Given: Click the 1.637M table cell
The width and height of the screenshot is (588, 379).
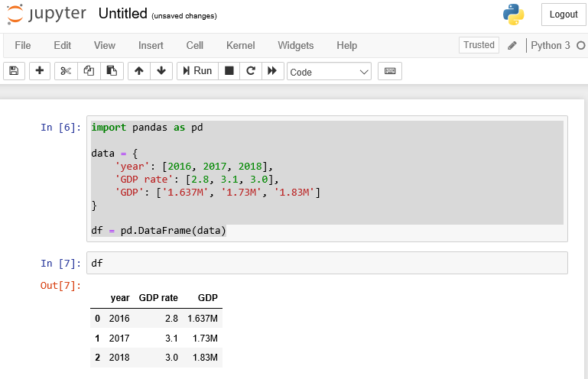Looking at the screenshot, I should pos(203,319).
